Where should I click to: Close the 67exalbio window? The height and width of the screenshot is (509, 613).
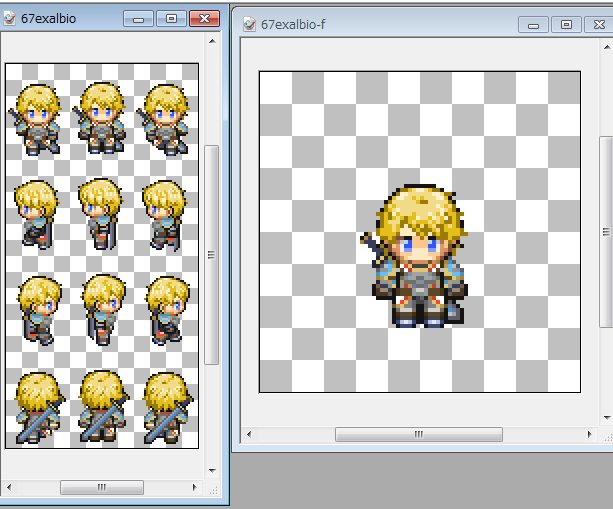(x=204, y=18)
